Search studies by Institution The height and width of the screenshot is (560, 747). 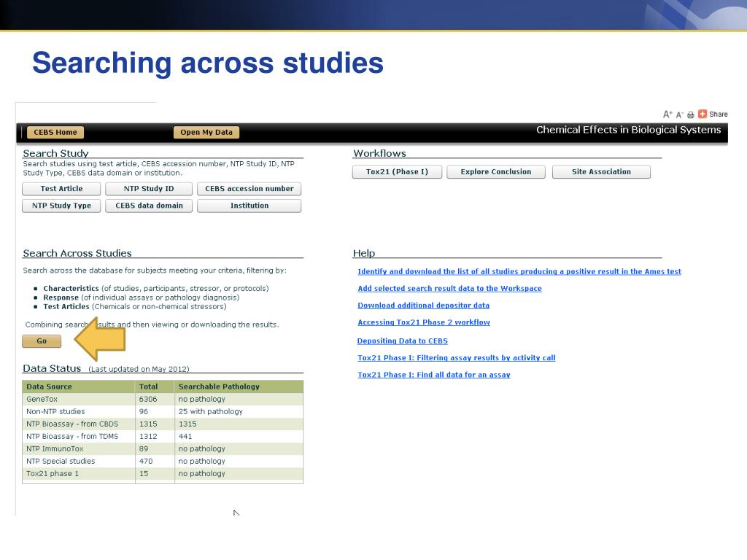[x=249, y=206]
